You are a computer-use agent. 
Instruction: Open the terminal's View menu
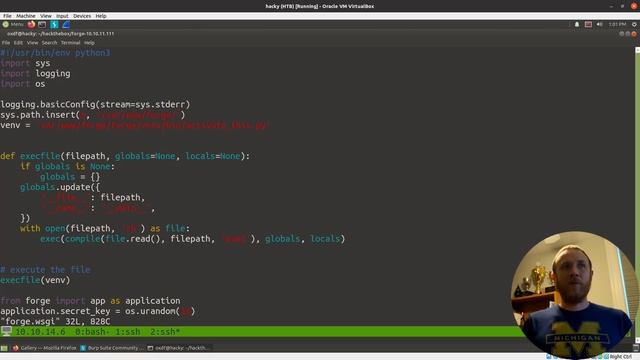(32, 42)
